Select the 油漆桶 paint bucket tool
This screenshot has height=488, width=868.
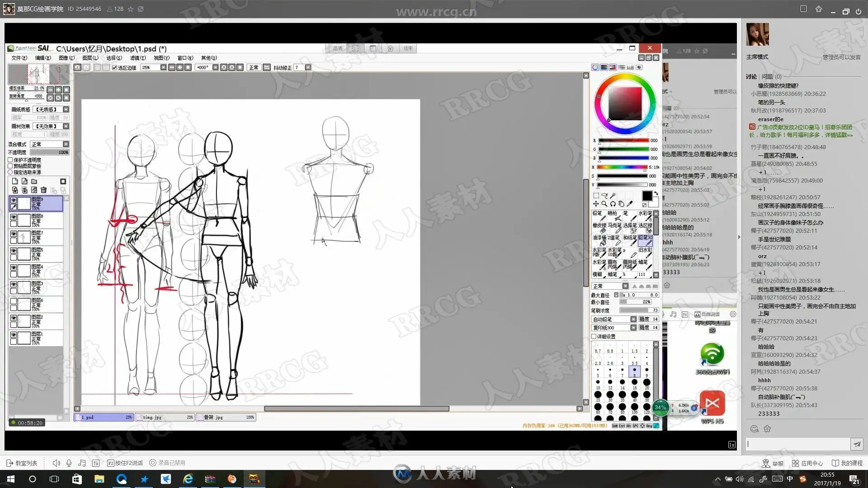tap(599, 240)
